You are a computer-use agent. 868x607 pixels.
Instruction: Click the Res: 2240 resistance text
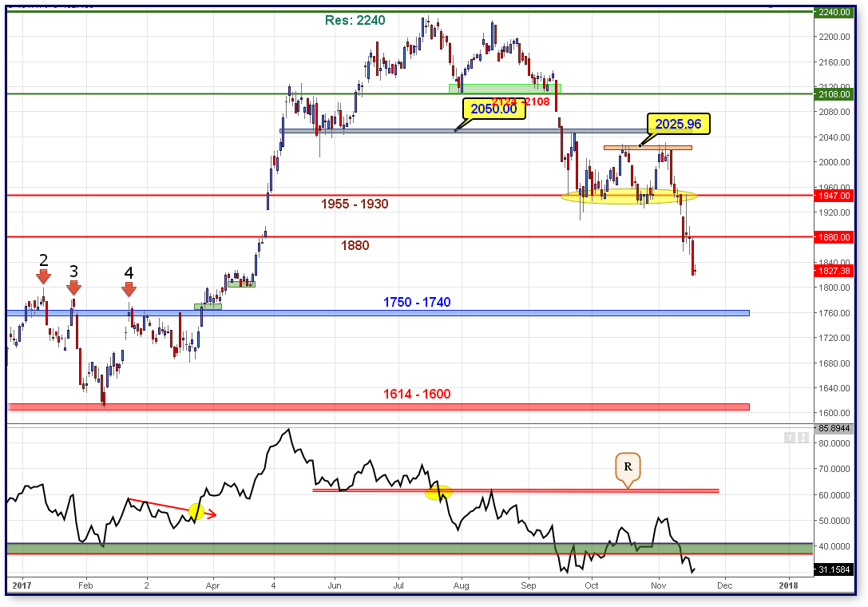(354, 21)
